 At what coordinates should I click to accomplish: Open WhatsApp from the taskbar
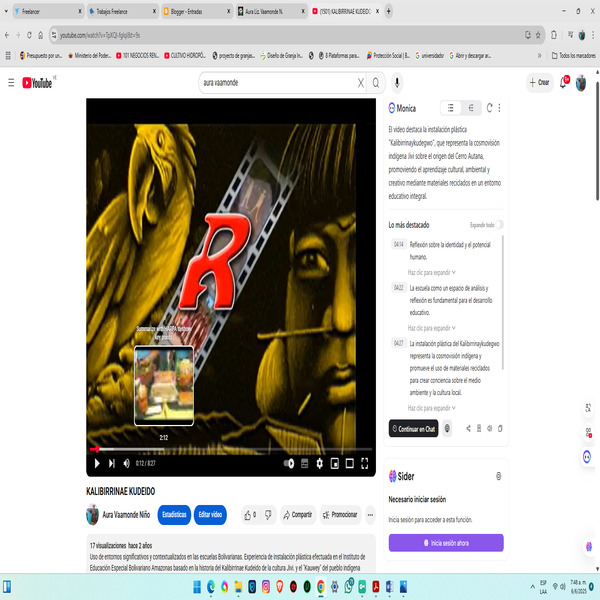tap(349, 587)
